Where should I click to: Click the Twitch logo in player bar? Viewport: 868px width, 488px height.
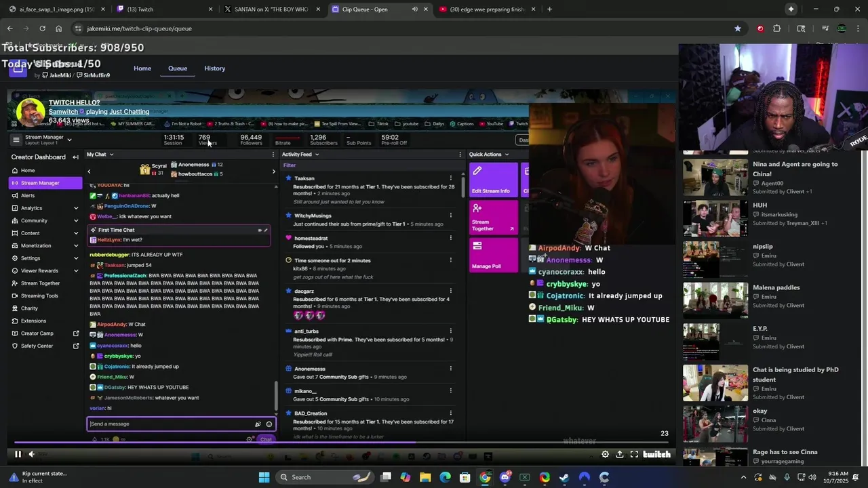(656, 454)
